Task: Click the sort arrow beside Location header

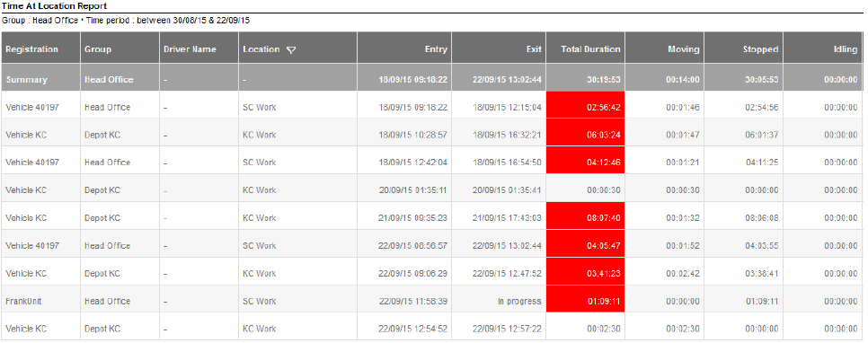Action: click(x=291, y=49)
